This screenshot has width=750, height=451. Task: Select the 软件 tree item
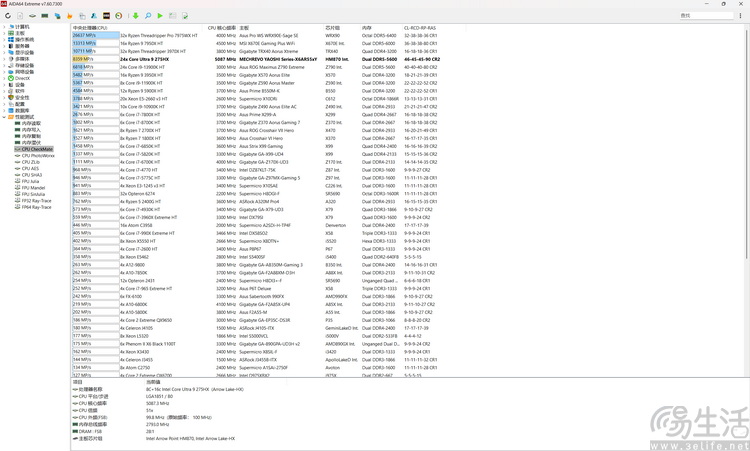(17, 91)
